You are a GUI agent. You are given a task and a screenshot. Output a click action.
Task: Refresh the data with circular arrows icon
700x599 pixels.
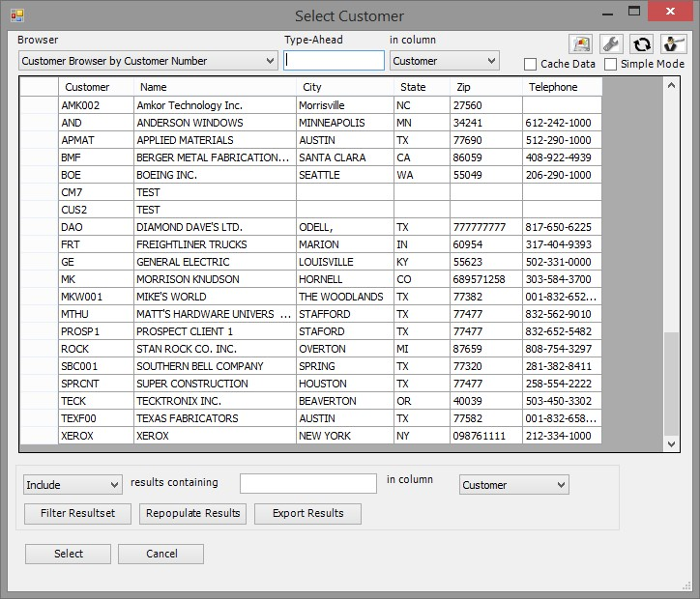(x=642, y=43)
